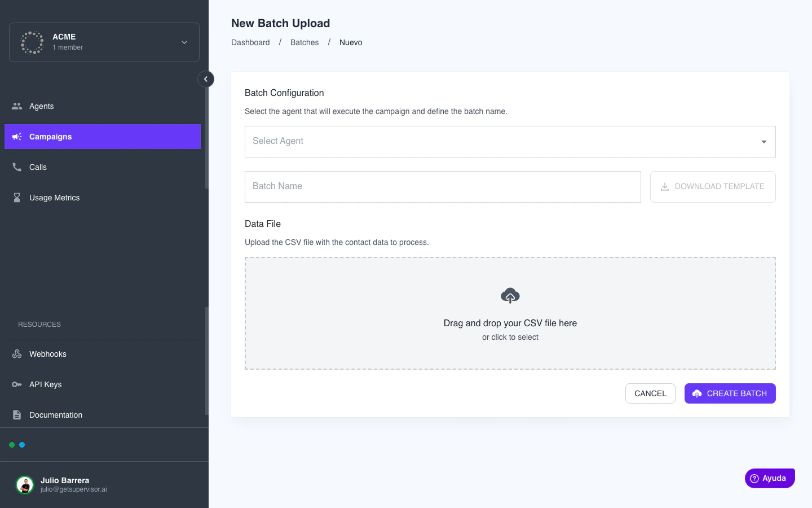Click the API Keys key icon
Screen dimensions: 812x508
(x=17, y=384)
